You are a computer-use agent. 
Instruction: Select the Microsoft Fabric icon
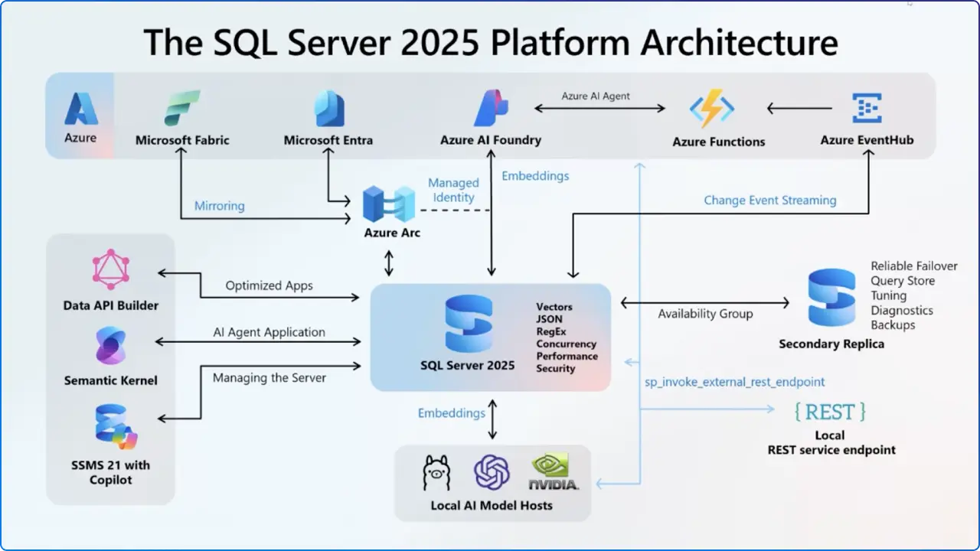coord(181,107)
